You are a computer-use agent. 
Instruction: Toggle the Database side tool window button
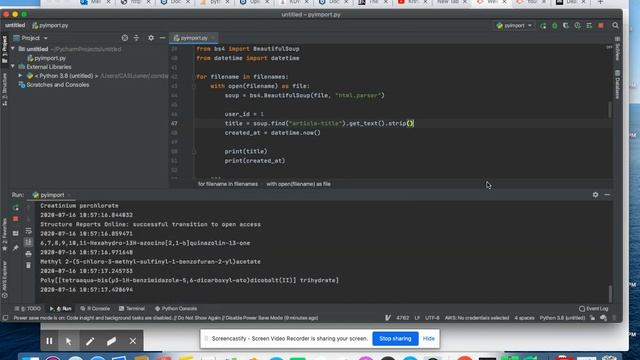point(618,84)
